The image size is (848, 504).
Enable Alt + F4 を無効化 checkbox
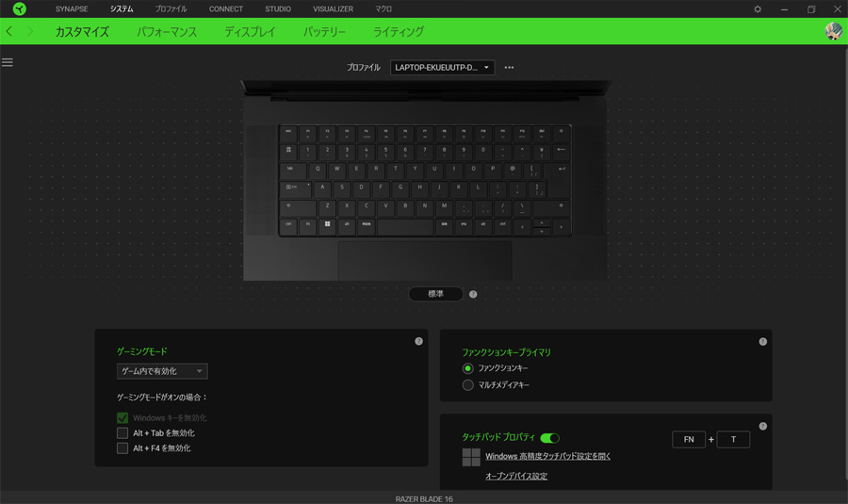pyautogui.click(x=122, y=448)
